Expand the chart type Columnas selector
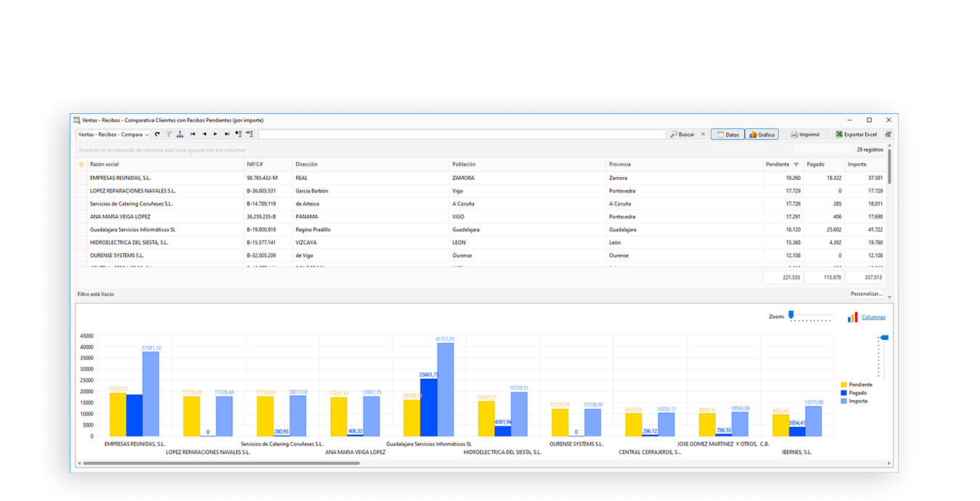Screen dimensions: 980x501 (873, 317)
